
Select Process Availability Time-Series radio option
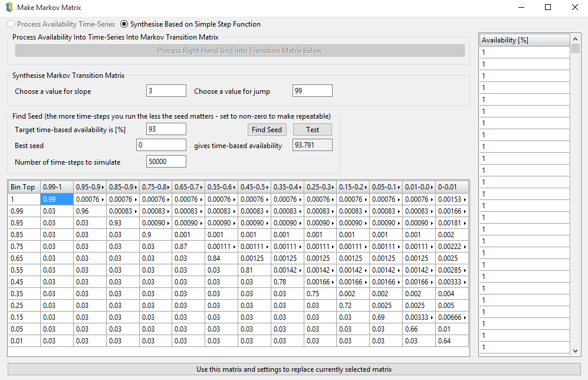(11, 24)
